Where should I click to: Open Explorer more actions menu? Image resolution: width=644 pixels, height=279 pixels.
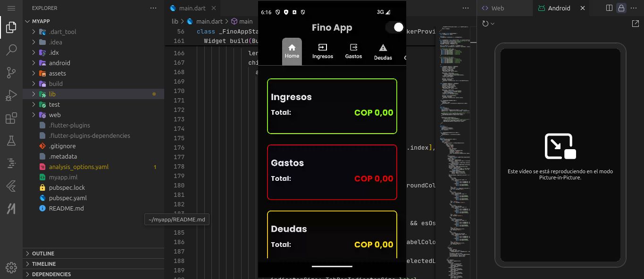[153, 8]
